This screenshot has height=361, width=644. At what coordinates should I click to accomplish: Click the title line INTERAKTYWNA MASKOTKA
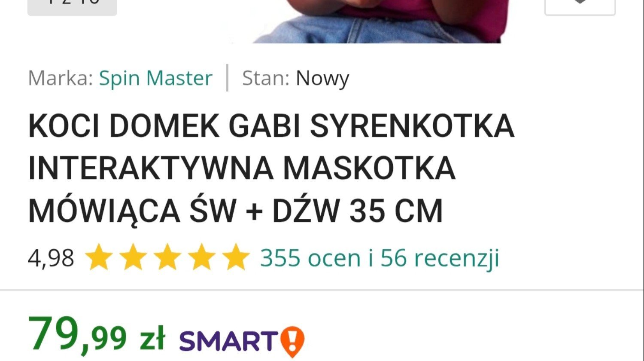tap(242, 168)
